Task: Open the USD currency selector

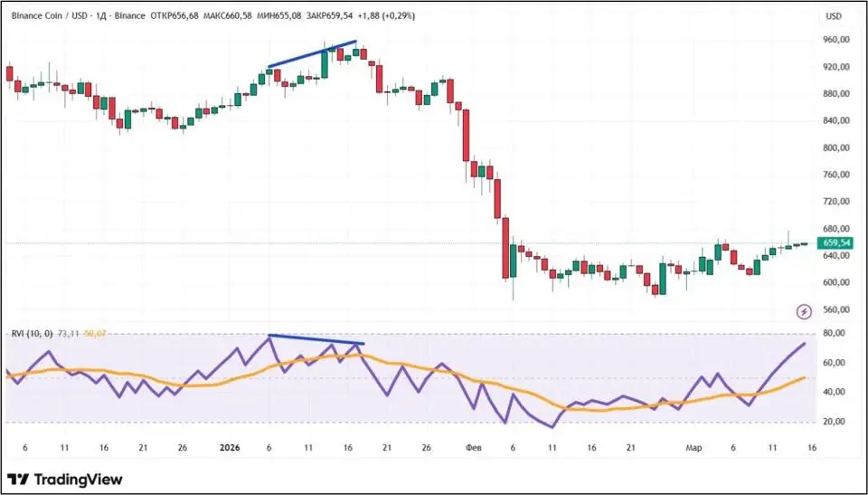Action: [x=833, y=16]
